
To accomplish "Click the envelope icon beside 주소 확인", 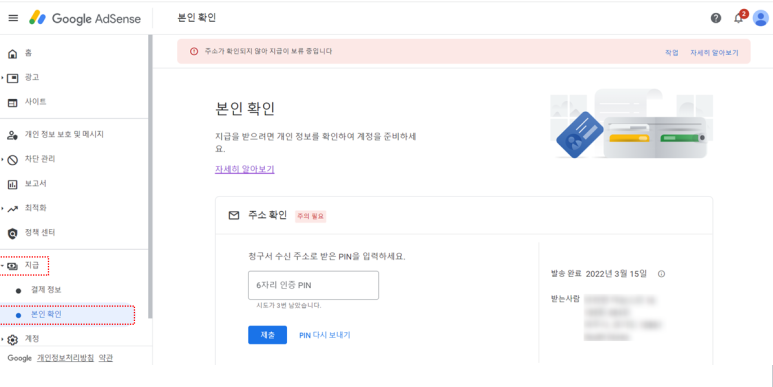I will 234,215.
